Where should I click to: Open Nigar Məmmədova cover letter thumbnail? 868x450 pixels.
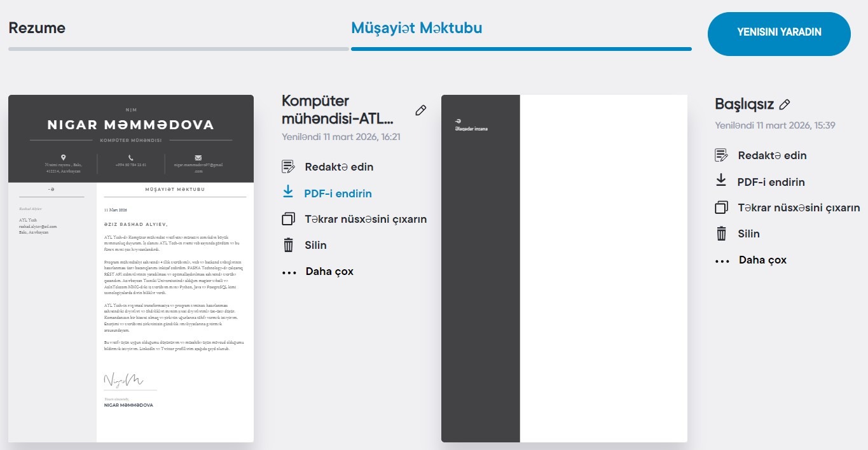point(131,269)
